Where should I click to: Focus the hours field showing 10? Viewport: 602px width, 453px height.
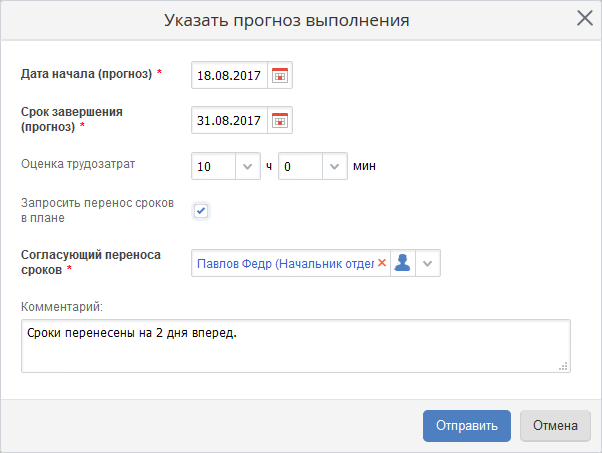pyautogui.click(x=212, y=166)
